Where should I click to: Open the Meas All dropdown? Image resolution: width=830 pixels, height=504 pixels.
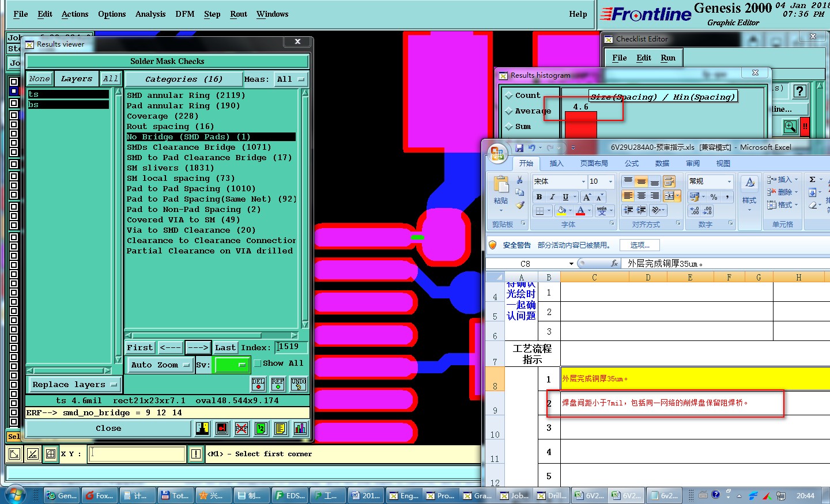[x=291, y=79]
